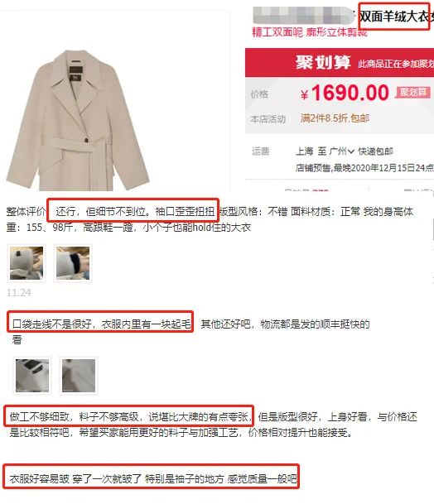Select review text about 袖口歪歪扭扭
434x504 pixels.
tap(135, 211)
